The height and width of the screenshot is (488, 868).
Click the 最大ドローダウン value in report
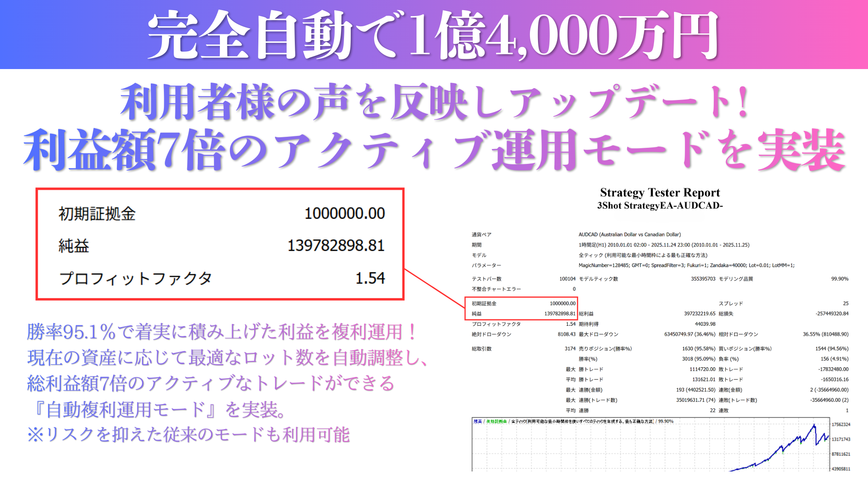click(x=689, y=335)
